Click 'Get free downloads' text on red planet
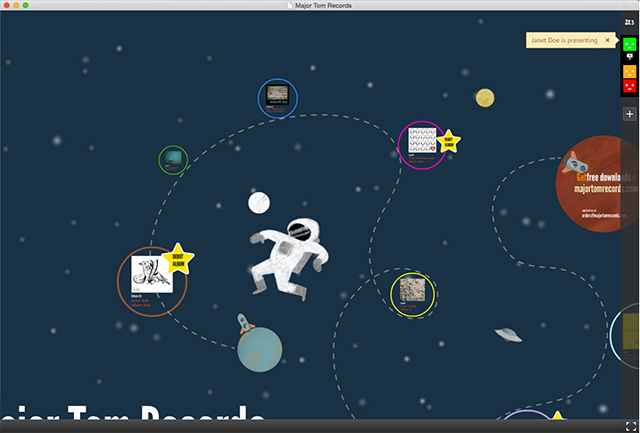The width and height of the screenshot is (640, 433). point(605,178)
